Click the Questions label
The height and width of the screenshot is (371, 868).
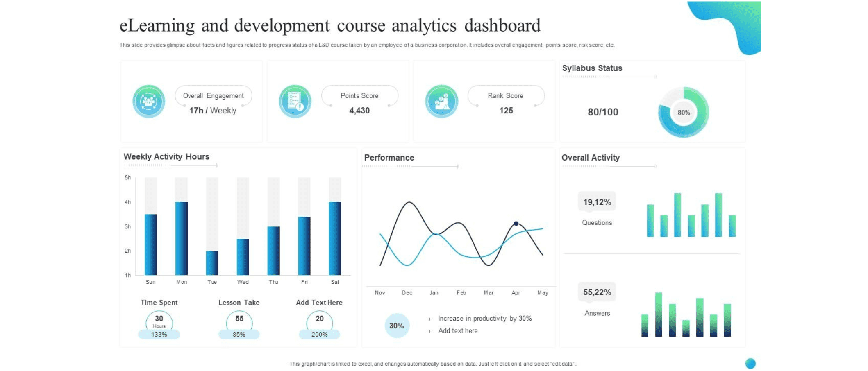[597, 223]
